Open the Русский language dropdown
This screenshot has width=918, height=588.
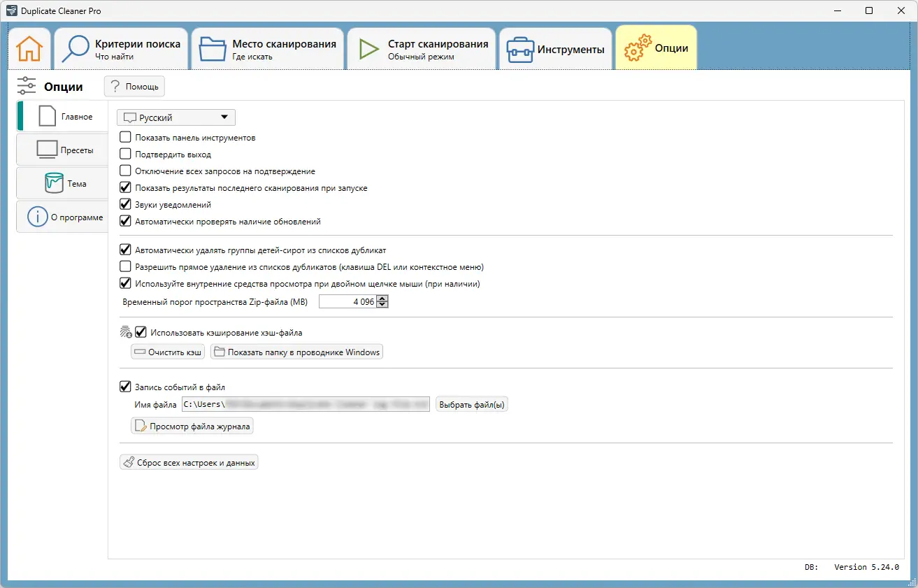pos(176,117)
